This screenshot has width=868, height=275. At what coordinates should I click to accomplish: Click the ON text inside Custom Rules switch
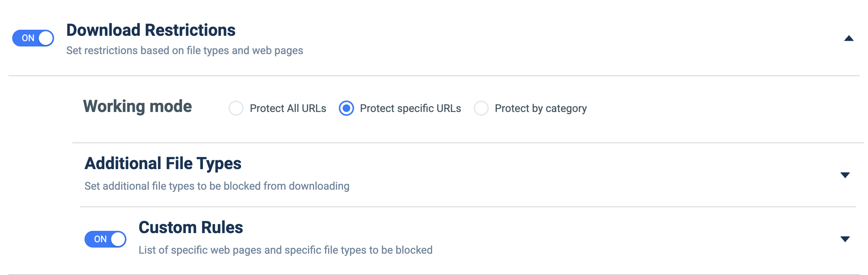point(101,239)
